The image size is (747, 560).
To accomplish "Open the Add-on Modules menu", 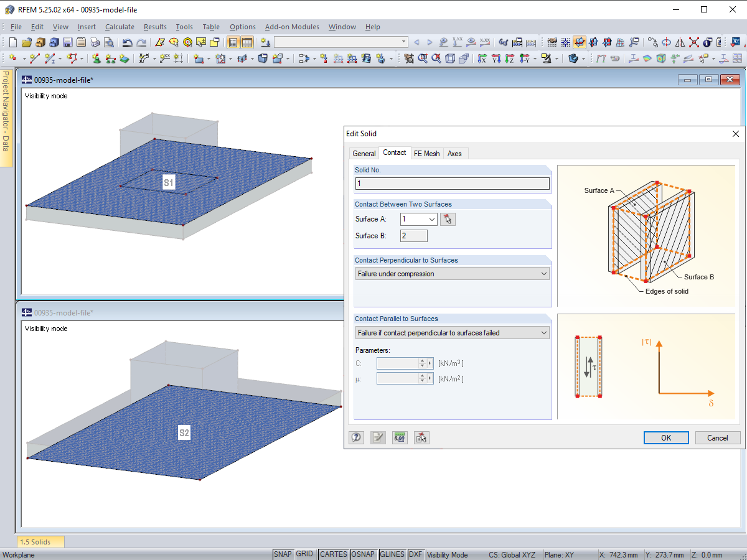I will 292,27.
